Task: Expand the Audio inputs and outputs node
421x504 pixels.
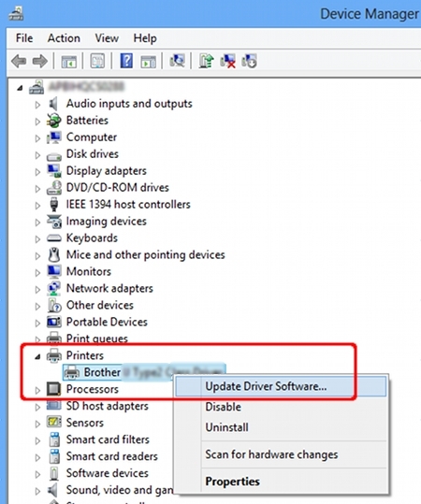Action: [x=37, y=105]
